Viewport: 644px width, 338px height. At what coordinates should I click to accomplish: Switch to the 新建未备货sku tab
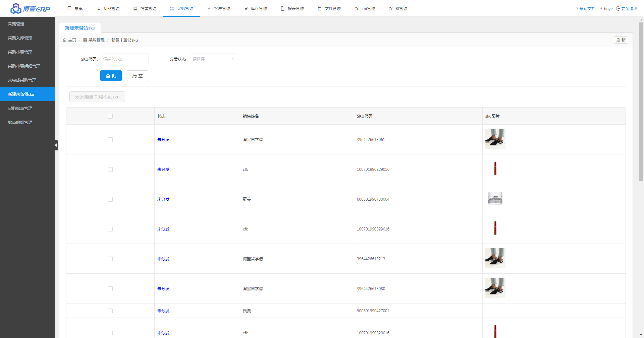click(80, 28)
